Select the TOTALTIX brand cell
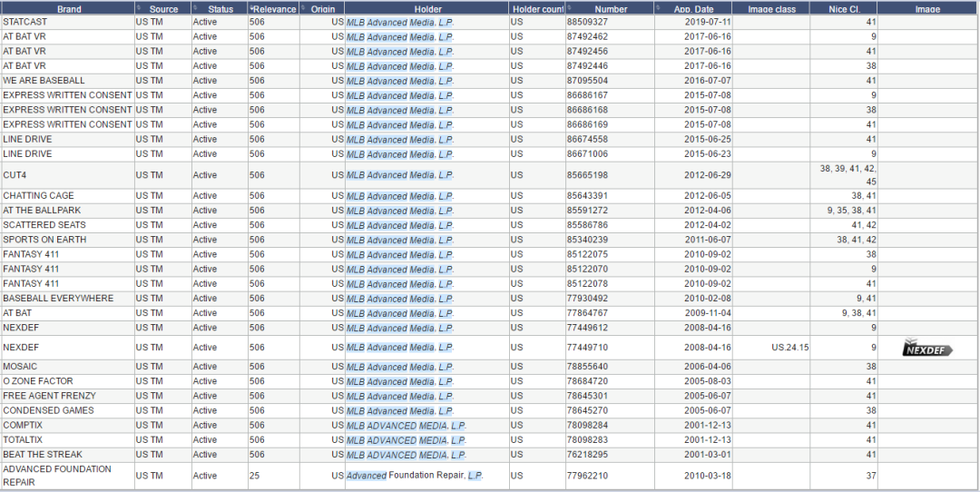This screenshot has height=492, width=980. pos(67,439)
